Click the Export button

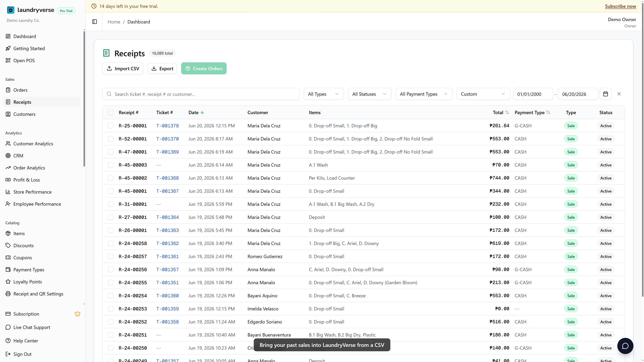(162, 68)
